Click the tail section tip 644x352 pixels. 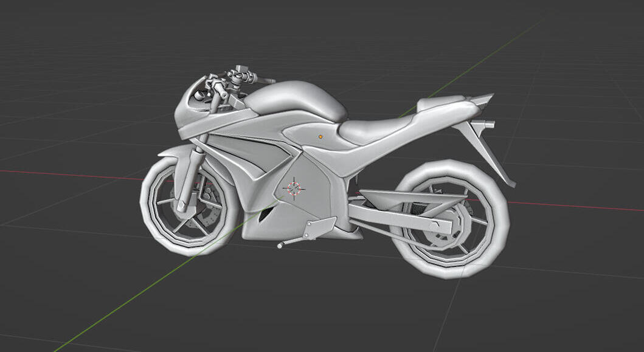[x=483, y=99]
